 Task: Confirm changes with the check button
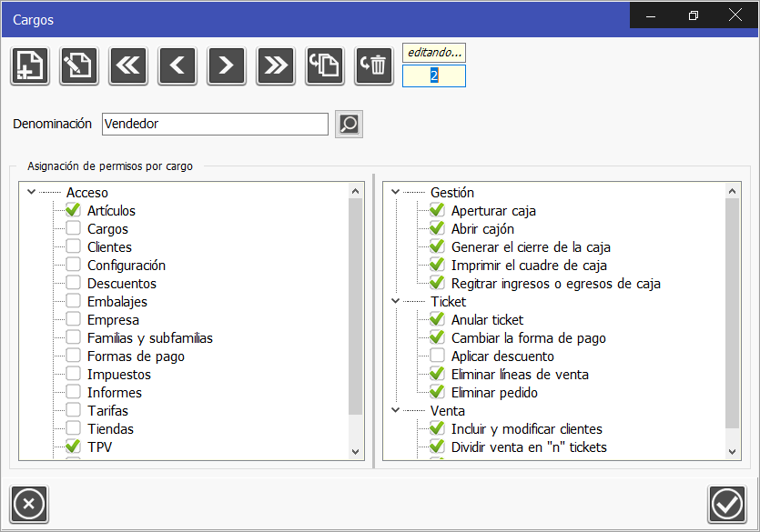[726, 504]
